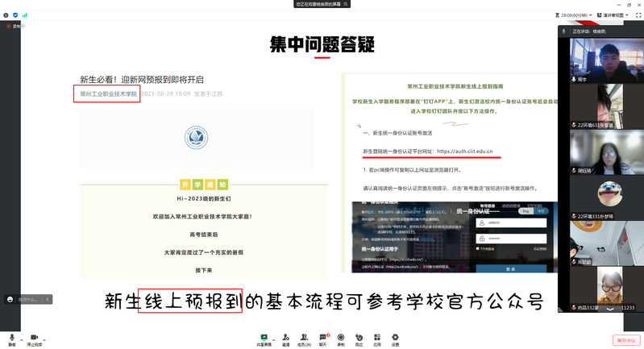Open meeting settings from the toolbar
644x349 pixels.
point(395,338)
